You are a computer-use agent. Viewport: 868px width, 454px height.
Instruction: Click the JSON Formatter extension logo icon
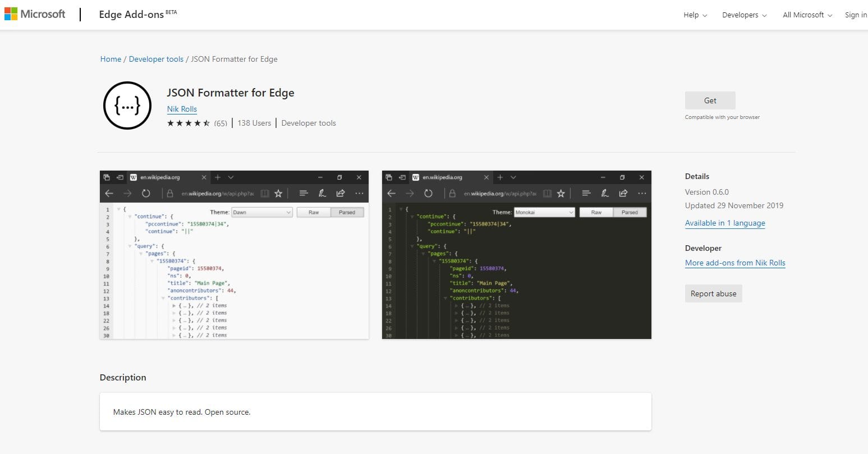(x=127, y=106)
